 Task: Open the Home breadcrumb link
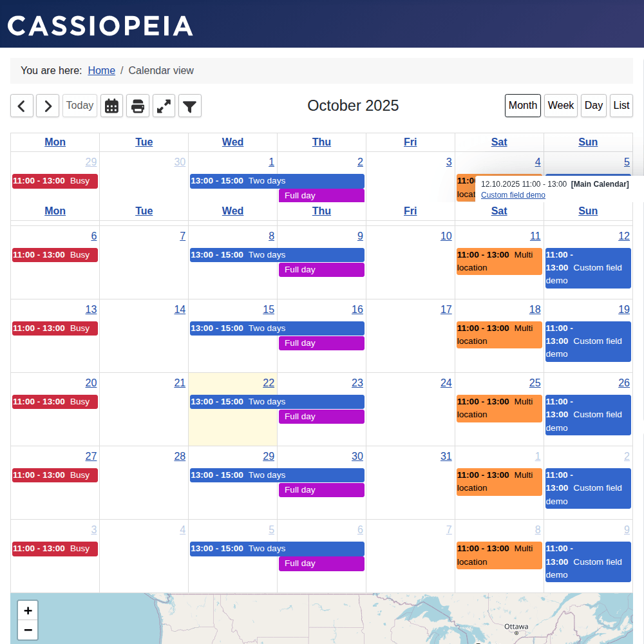[101, 70]
